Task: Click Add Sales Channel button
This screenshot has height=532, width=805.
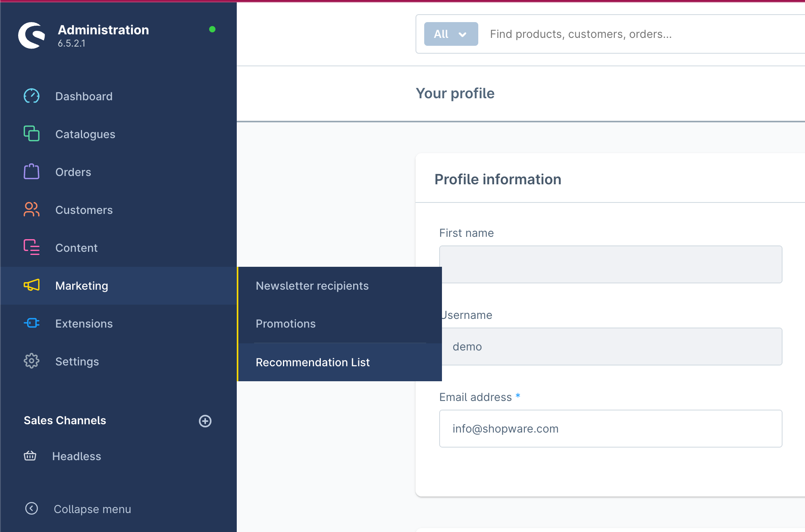Action: click(205, 421)
